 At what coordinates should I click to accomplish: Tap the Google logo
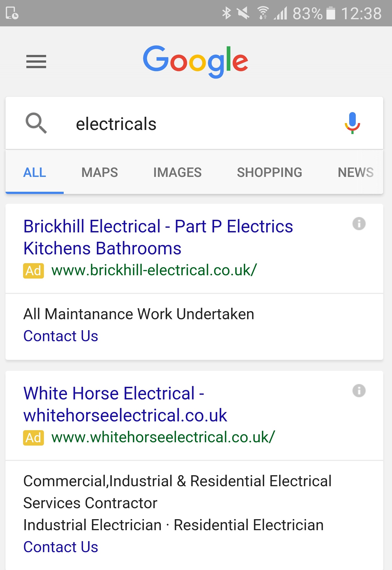tap(195, 62)
